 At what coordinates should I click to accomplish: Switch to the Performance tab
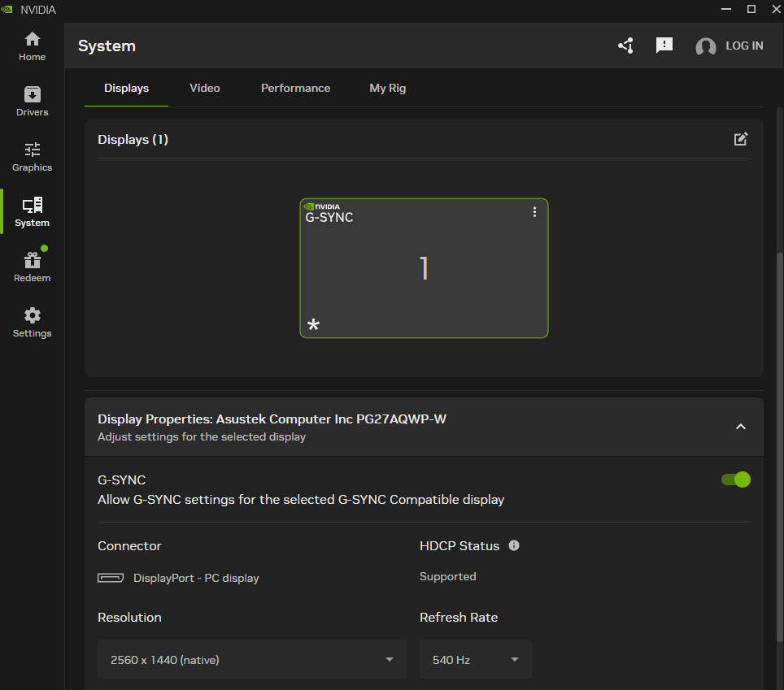[295, 88]
